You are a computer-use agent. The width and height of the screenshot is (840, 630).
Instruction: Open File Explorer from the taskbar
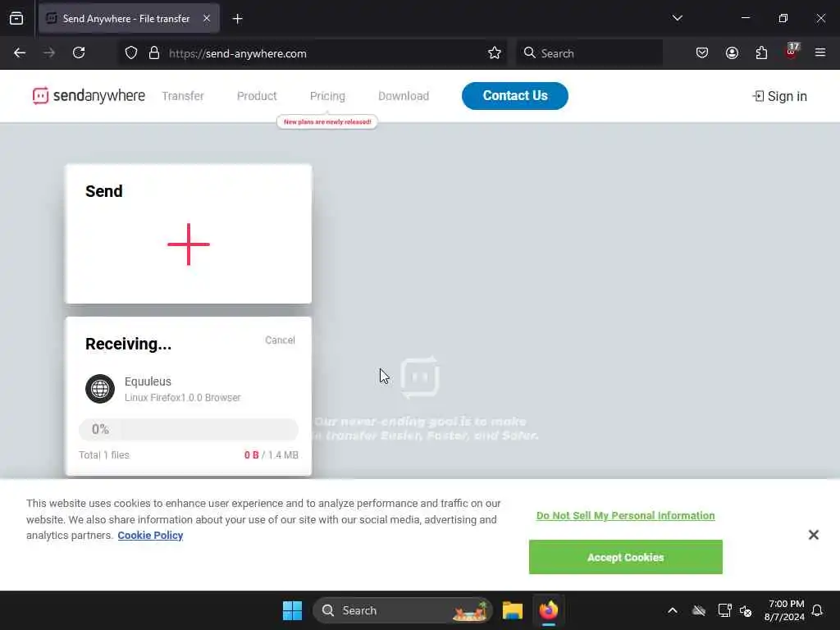tap(513, 610)
